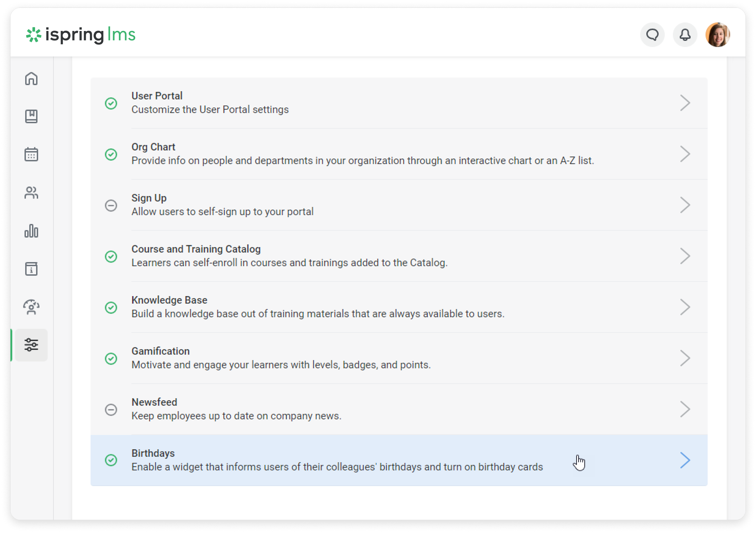Open the Reports bar chart icon

[x=31, y=231]
